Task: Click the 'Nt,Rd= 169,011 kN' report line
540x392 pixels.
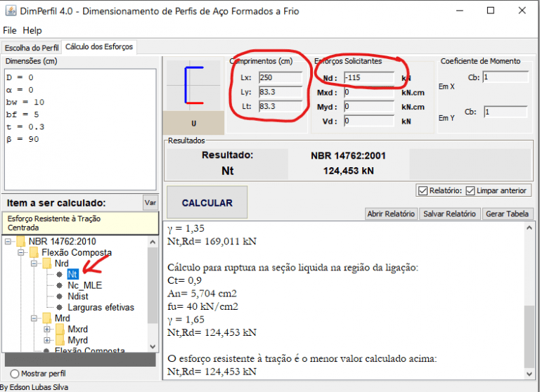Action: tap(212, 241)
